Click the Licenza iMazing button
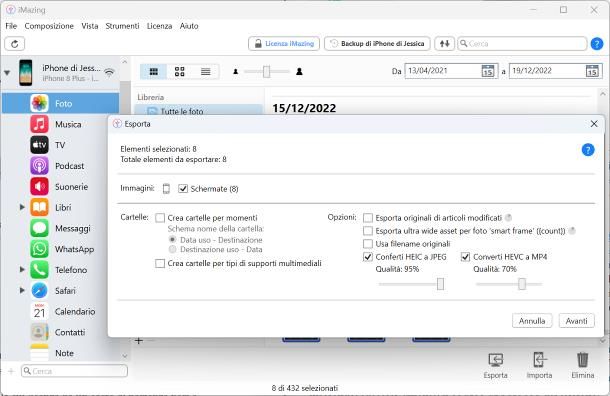Viewport: 610px width, 396px height. [x=284, y=44]
